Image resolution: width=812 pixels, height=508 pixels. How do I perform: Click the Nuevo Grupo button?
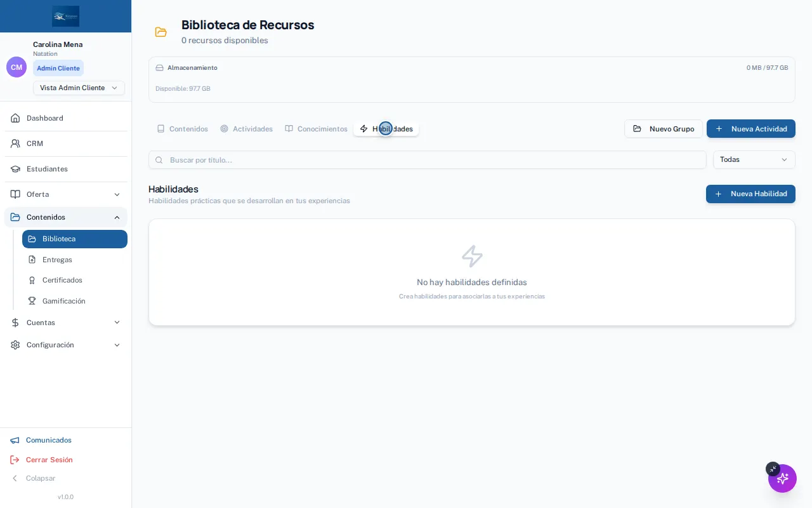pyautogui.click(x=664, y=129)
